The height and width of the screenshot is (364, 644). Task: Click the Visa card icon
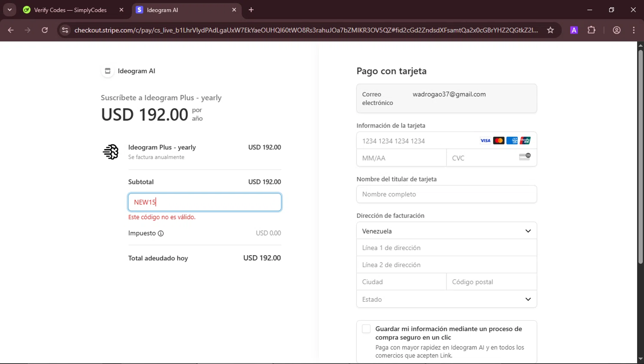(485, 141)
